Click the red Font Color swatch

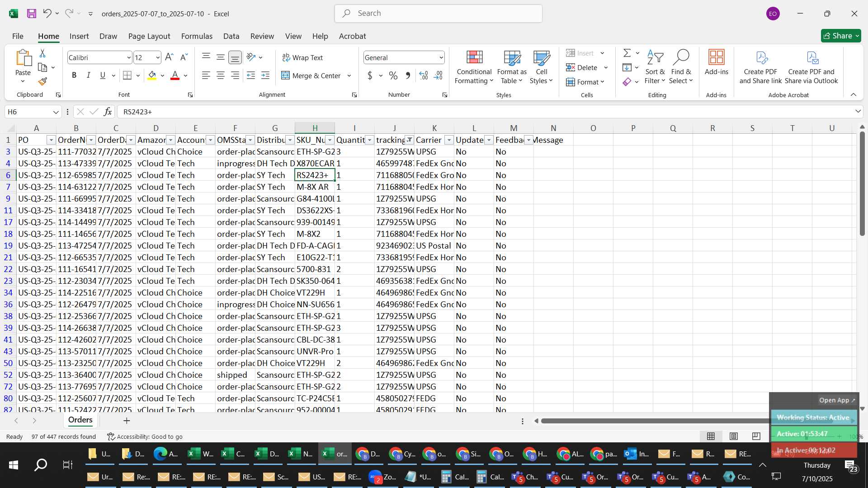[x=175, y=75]
